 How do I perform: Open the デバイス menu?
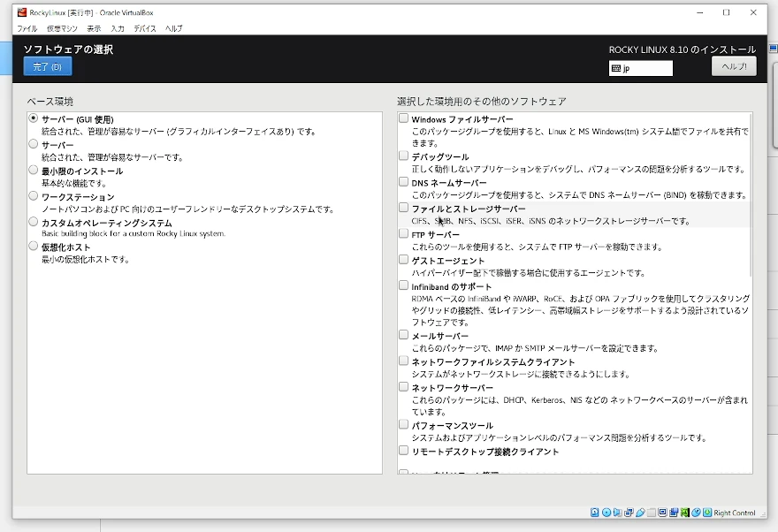click(145, 29)
